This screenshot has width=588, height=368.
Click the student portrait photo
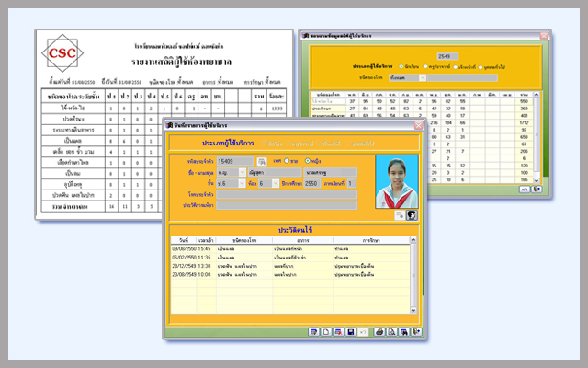tap(397, 182)
